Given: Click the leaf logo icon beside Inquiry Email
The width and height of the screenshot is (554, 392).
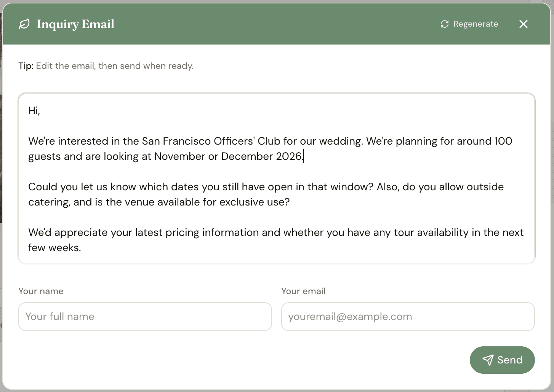Looking at the screenshot, I should [24, 24].
